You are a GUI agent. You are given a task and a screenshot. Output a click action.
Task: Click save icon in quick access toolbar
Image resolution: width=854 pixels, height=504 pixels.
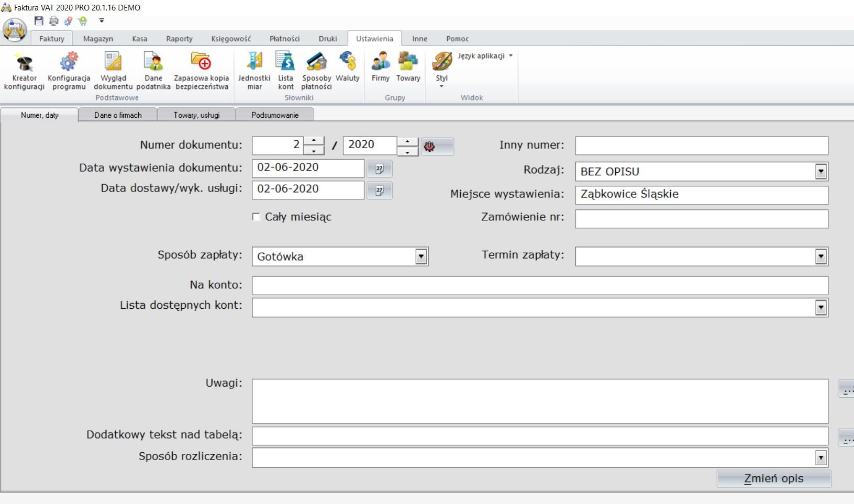39,21
